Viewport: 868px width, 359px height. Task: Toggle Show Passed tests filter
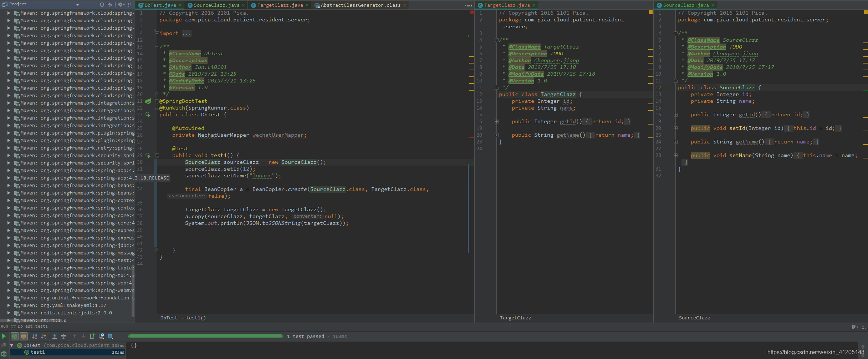[15, 336]
